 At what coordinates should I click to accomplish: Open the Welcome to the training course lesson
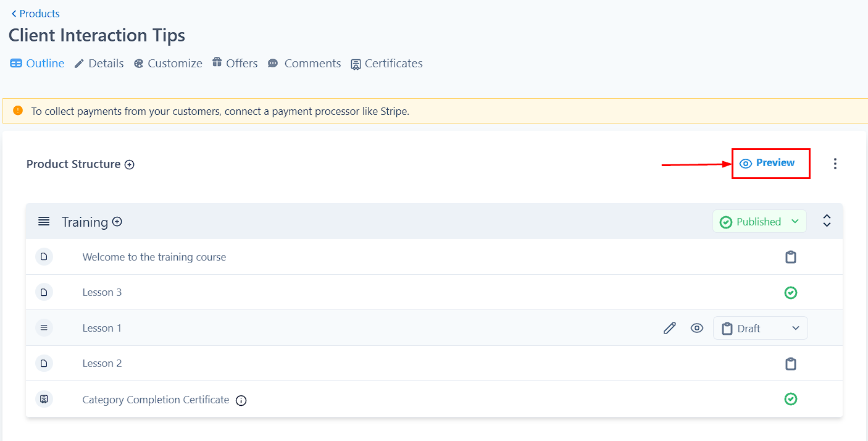154,257
